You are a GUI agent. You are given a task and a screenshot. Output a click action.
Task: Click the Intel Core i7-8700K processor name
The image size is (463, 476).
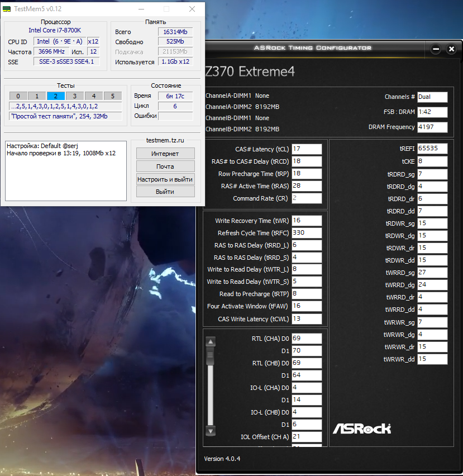(x=55, y=30)
